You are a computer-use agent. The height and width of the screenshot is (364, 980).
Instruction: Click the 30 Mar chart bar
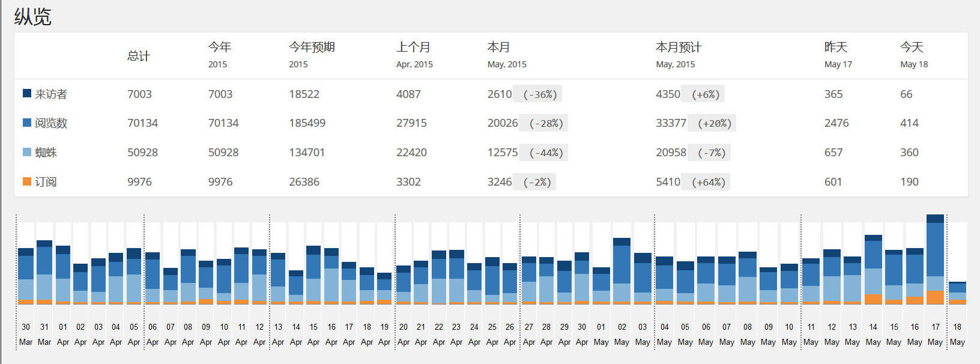click(26, 276)
